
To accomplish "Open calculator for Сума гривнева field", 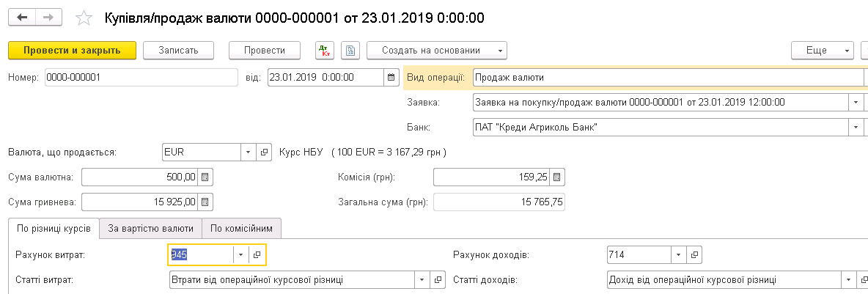I will pos(205,202).
